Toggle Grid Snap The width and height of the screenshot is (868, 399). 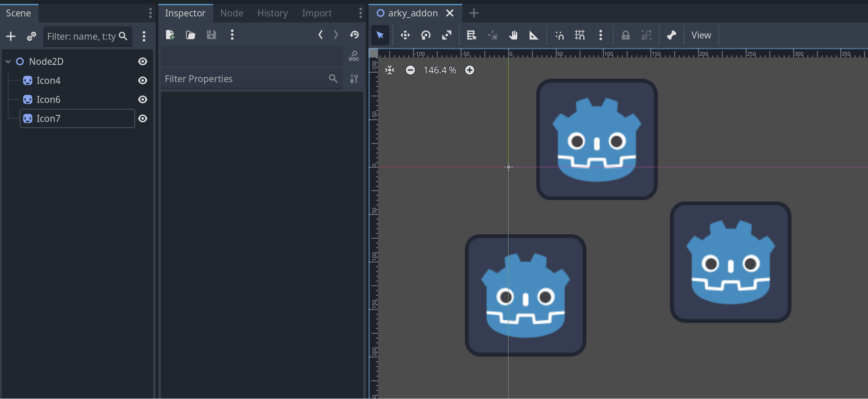[580, 35]
